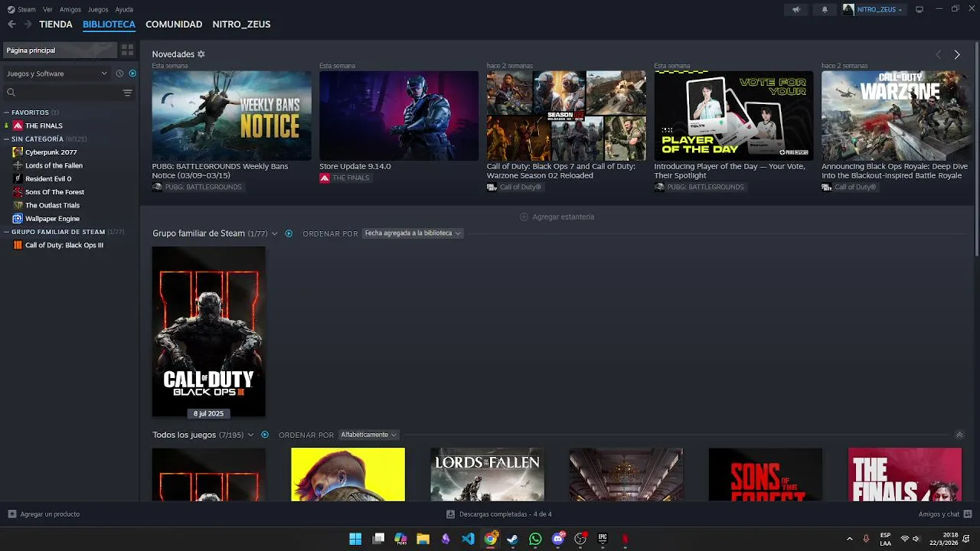Select Sons Of The Forest in sidebar

tap(54, 192)
